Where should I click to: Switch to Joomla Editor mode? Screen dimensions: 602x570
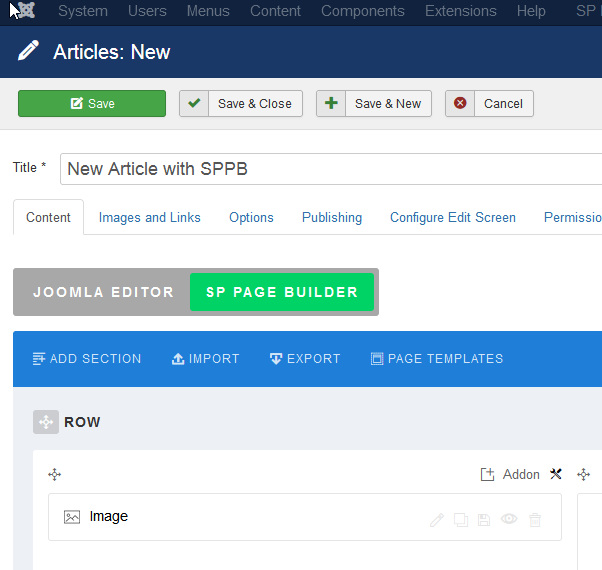(103, 293)
